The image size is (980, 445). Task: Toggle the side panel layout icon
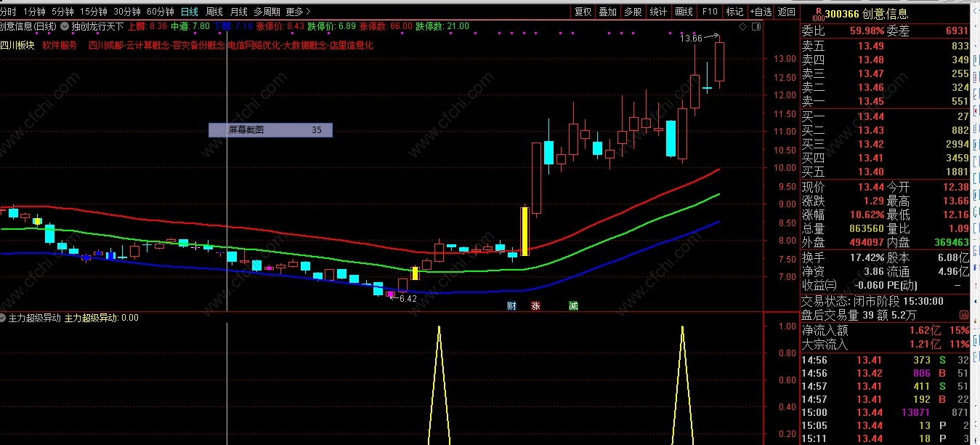(758, 27)
